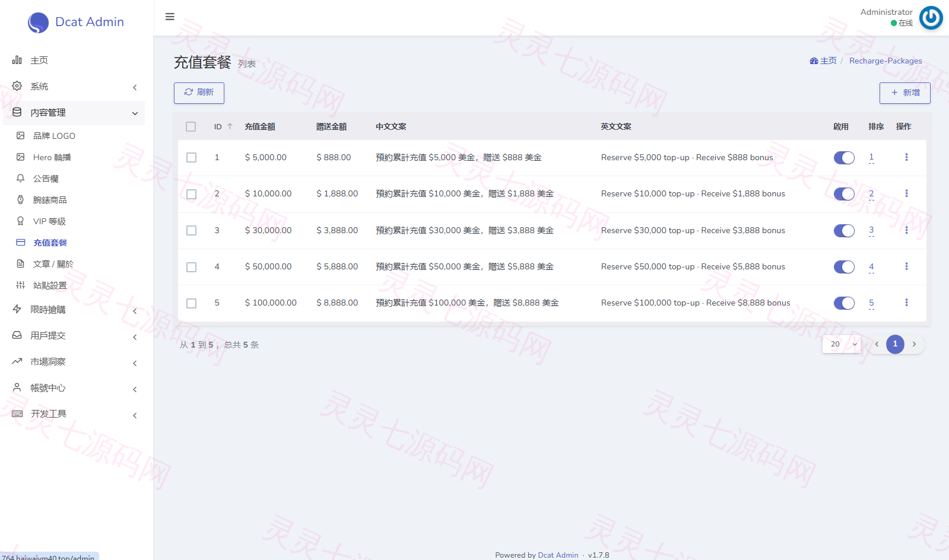Go to previous page arrow

coord(877,344)
